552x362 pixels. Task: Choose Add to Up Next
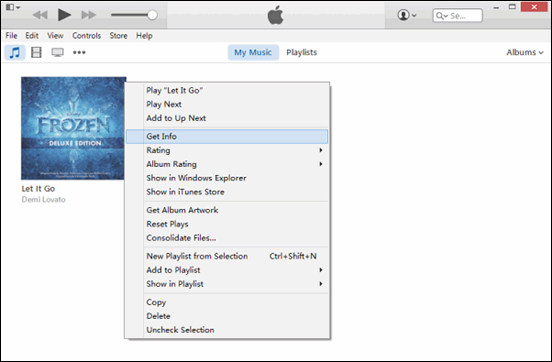(227, 118)
